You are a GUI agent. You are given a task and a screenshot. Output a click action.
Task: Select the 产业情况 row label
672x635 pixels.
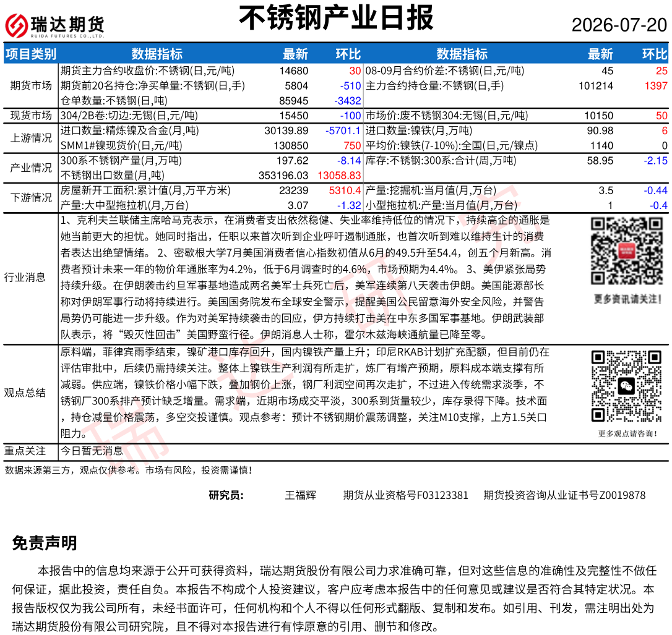click(30, 168)
